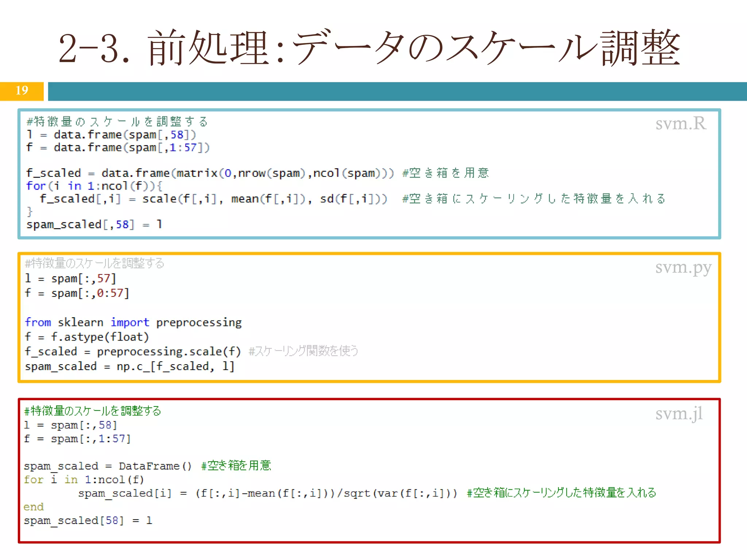Click the Julia line "for i in 1:ncol(f)"
The width and height of the screenshot is (747, 560).
(84, 479)
